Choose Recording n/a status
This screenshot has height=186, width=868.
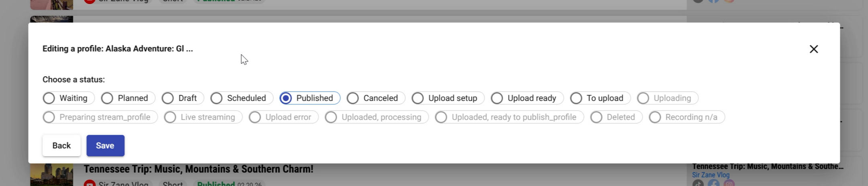tap(687, 117)
